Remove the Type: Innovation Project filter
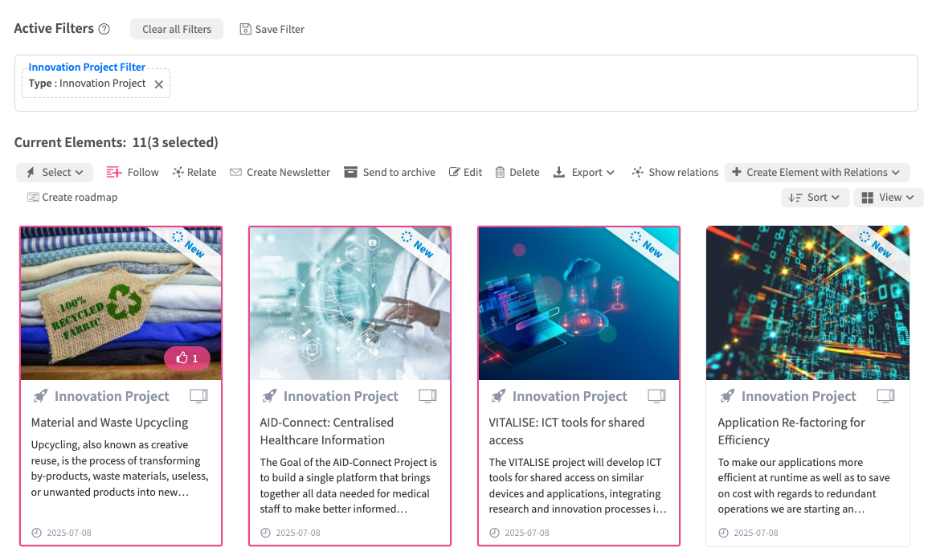Viewport: 932px width, 560px height. [x=158, y=84]
